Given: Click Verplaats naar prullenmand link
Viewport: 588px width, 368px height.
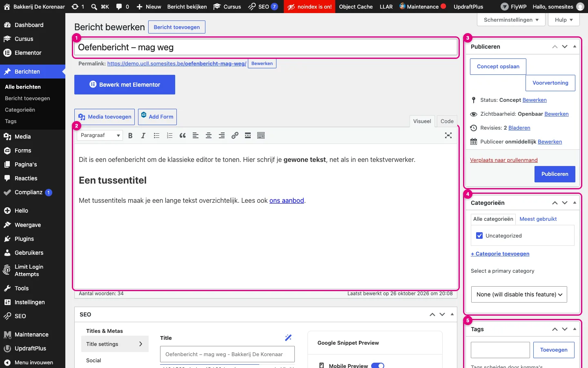Looking at the screenshot, I should click(x=503, y=160).
